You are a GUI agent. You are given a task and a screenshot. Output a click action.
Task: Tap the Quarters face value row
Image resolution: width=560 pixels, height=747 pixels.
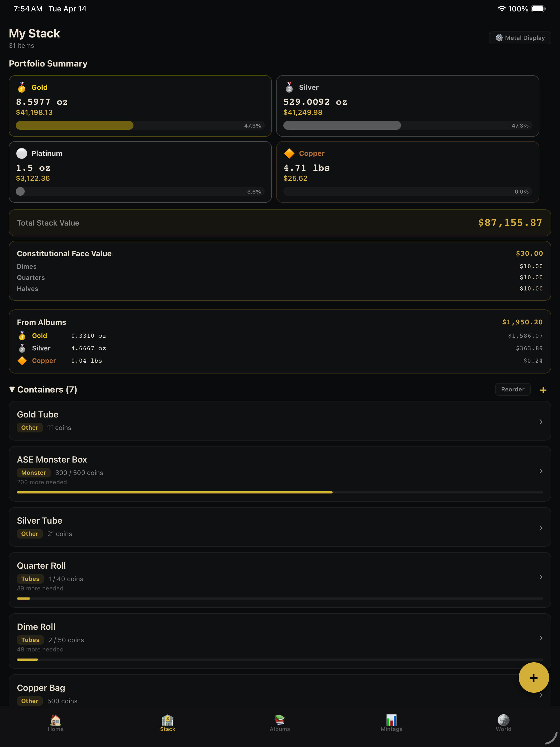[280, 278]
